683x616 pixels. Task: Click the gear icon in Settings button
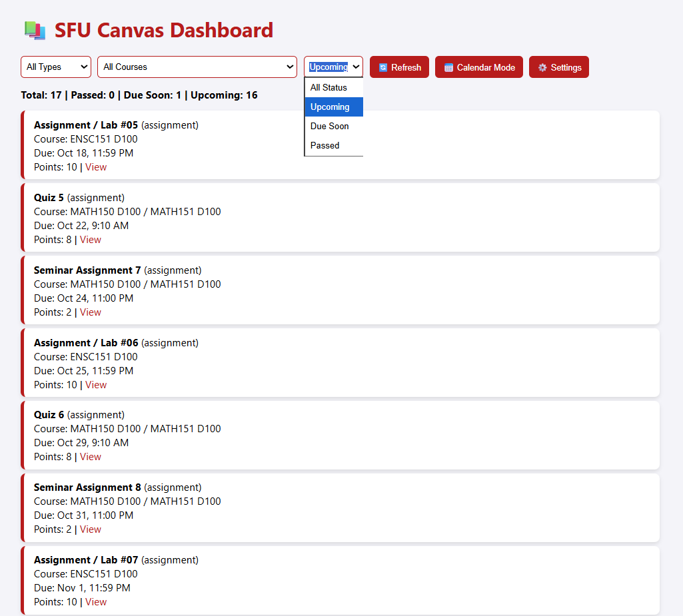[542, 67]
